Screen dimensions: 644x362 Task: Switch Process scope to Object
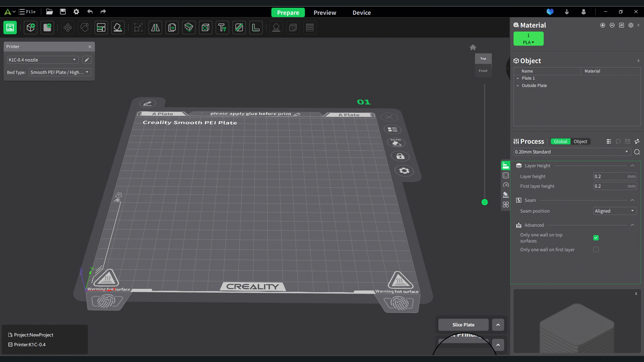tap(580, 142)
